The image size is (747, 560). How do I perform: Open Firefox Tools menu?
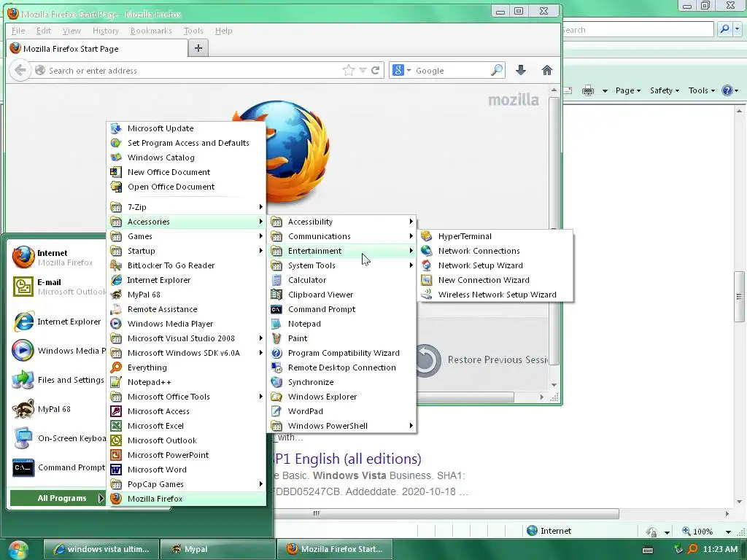(193, 31)
